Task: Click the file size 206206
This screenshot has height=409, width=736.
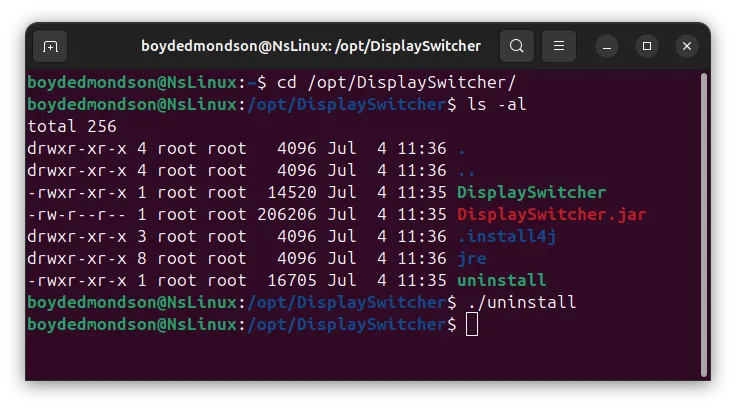Action: pos(287,215)
